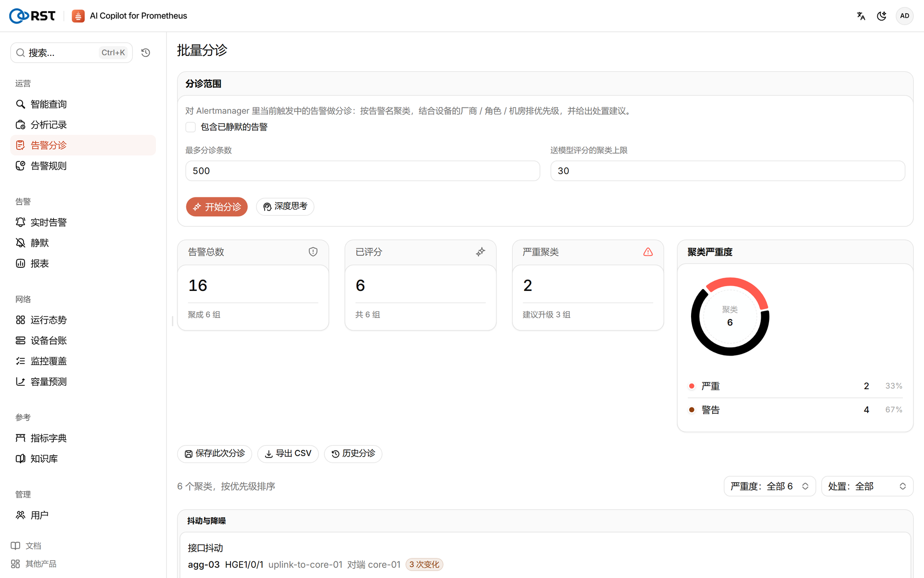Open the 处置: 全部 dropdown
The height and width of the screenshot is (578, 924).
(867, 486)
